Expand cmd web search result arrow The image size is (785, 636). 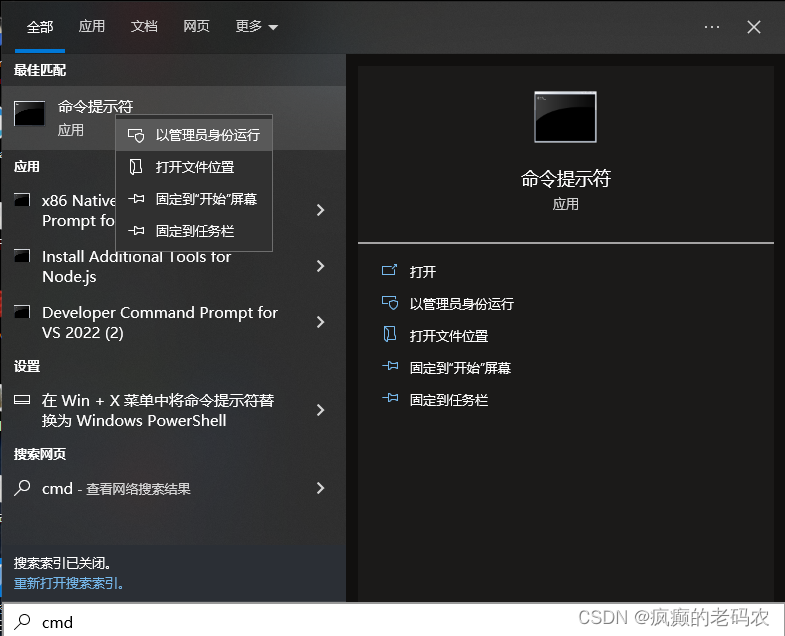tap(320, 488)
